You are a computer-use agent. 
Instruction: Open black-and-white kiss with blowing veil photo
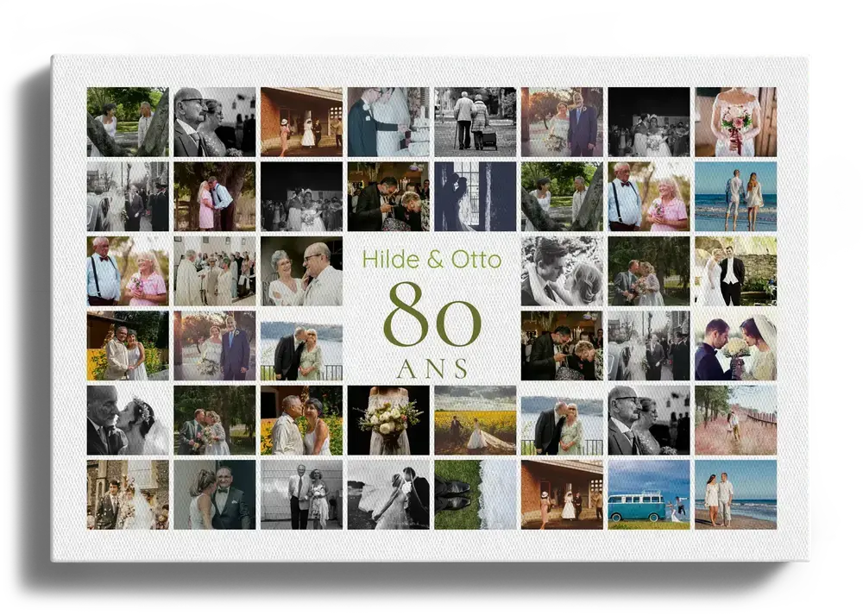pos(388,495)
